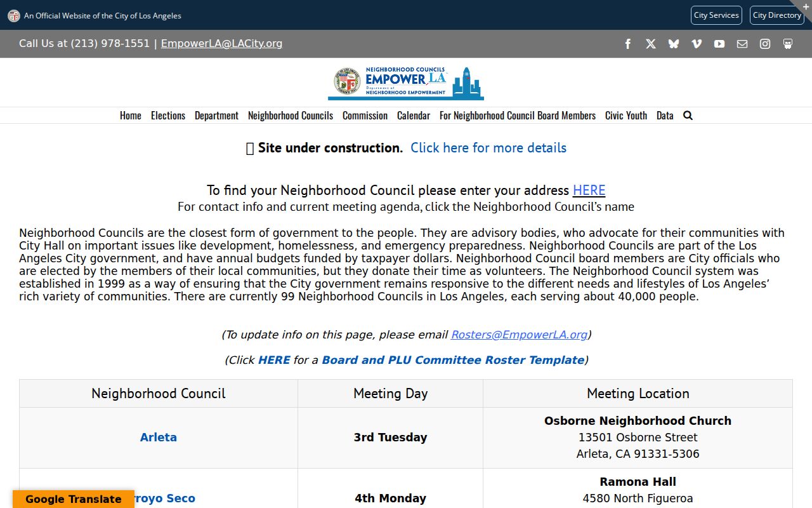Click the City of Los Angeles seal icon
812x508 pixels.
point(13,16)
